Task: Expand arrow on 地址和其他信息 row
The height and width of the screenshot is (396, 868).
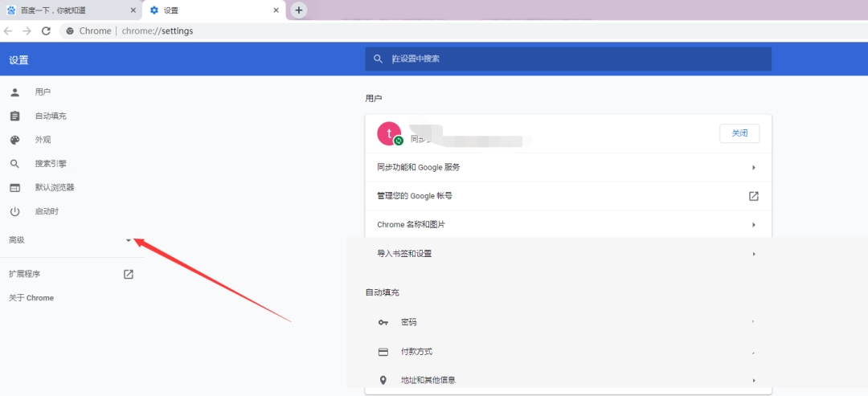Action: point(753,381)
